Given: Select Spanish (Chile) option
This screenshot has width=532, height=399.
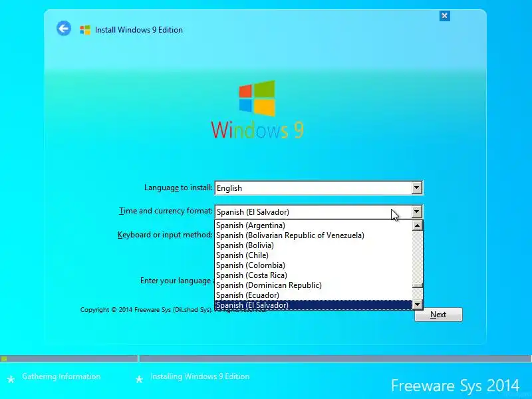Looking at the screenshot, I should pyautogui.click(x=313, y=255).
